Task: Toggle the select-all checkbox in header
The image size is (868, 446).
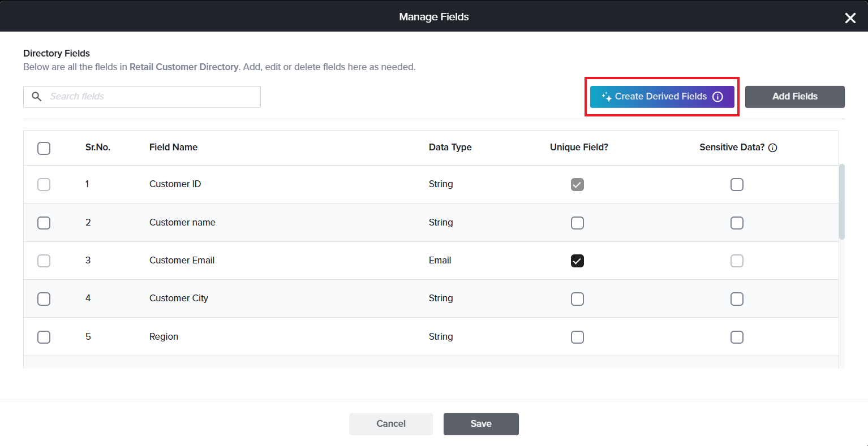Action: (x=44, y=148)
